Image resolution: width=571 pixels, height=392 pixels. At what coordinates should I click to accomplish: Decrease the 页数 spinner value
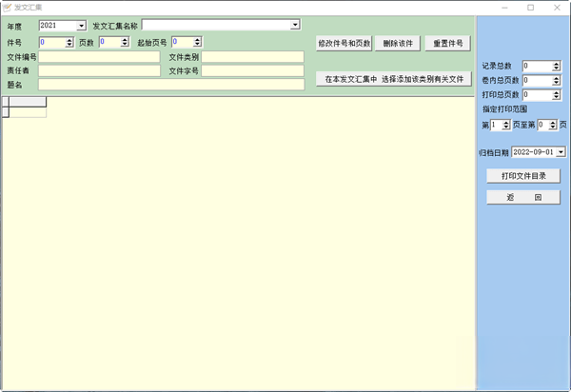click(125, 45)
